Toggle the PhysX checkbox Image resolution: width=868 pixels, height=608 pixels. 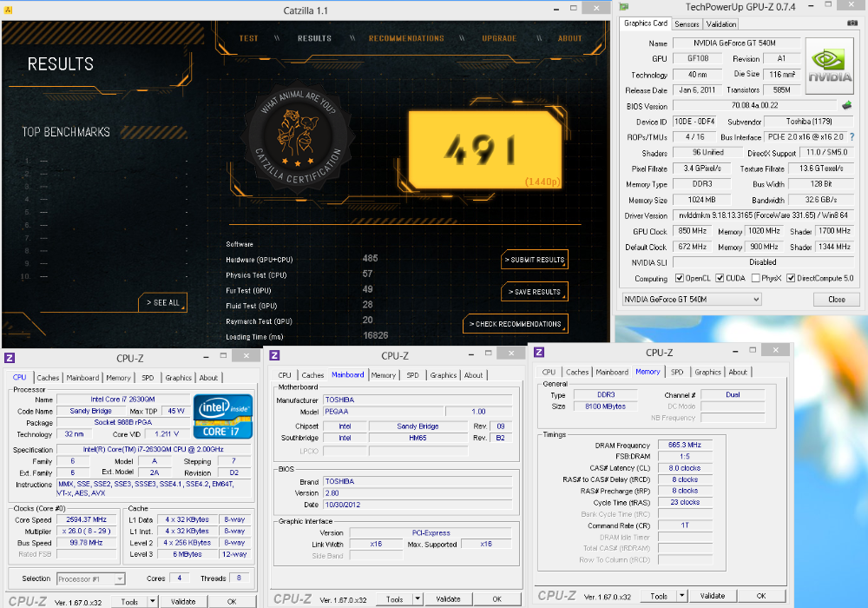pyautogui.click(x=756, y=278)
